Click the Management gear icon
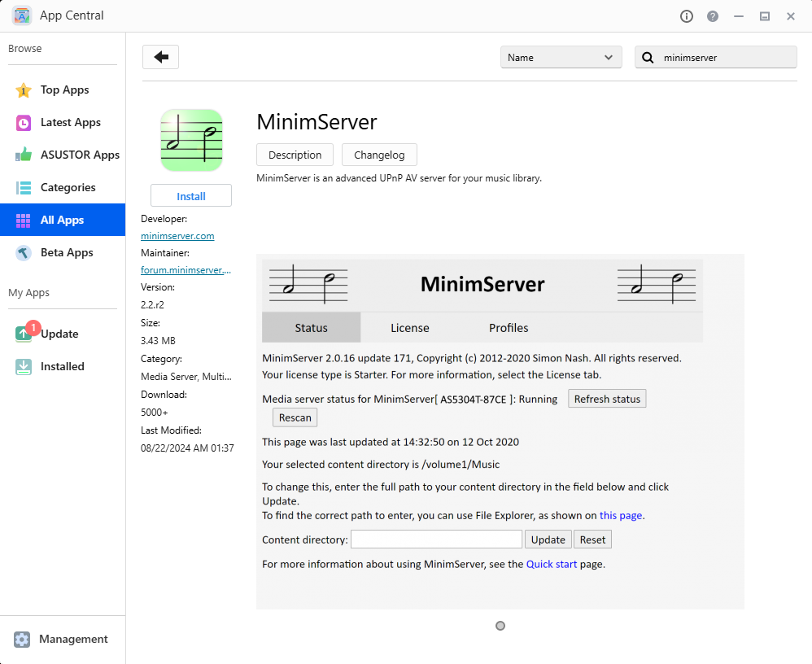Screen dimensions: 812x664 pos(22,640)
